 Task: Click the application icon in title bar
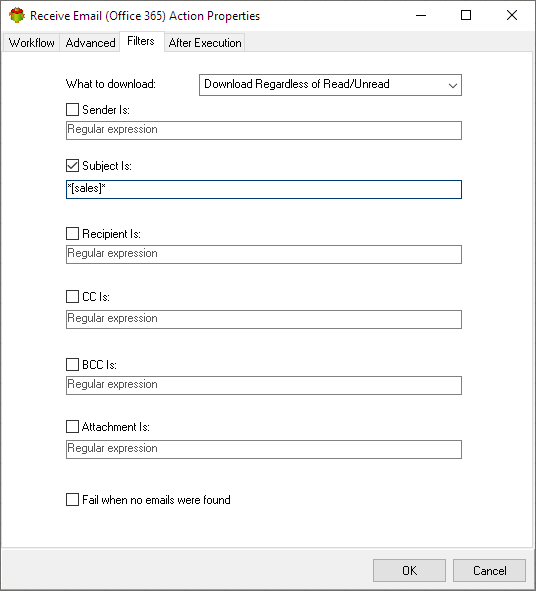17,15
